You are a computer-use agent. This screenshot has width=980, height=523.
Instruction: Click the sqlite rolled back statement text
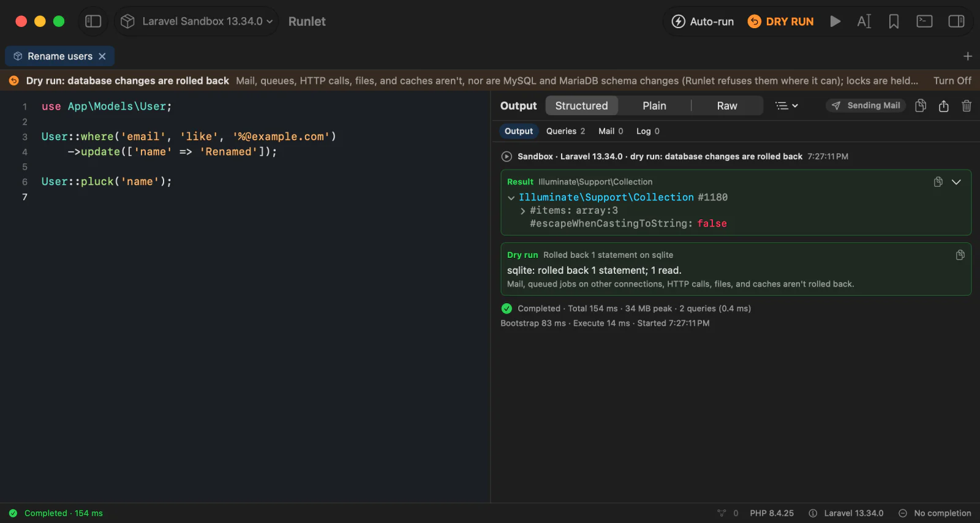pos(594,271)
